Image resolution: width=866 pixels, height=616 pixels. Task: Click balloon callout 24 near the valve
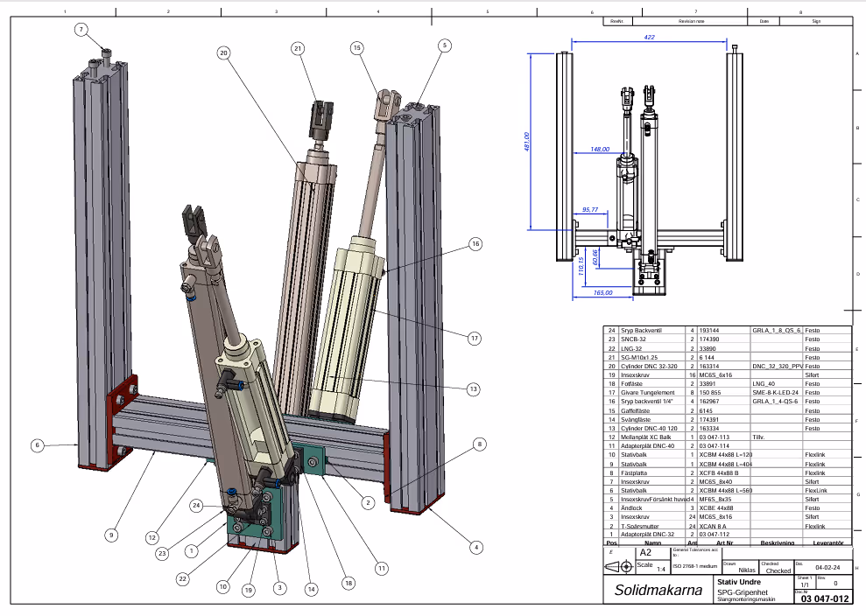point(197,505)
